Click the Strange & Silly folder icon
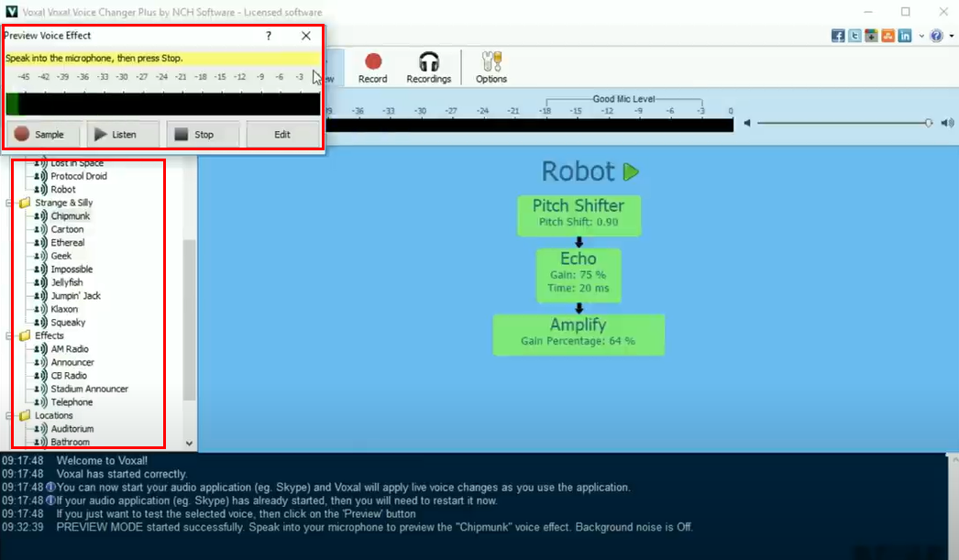Viewport: 959px width, 560px height. pyautogui.click(x=25, y=203)
